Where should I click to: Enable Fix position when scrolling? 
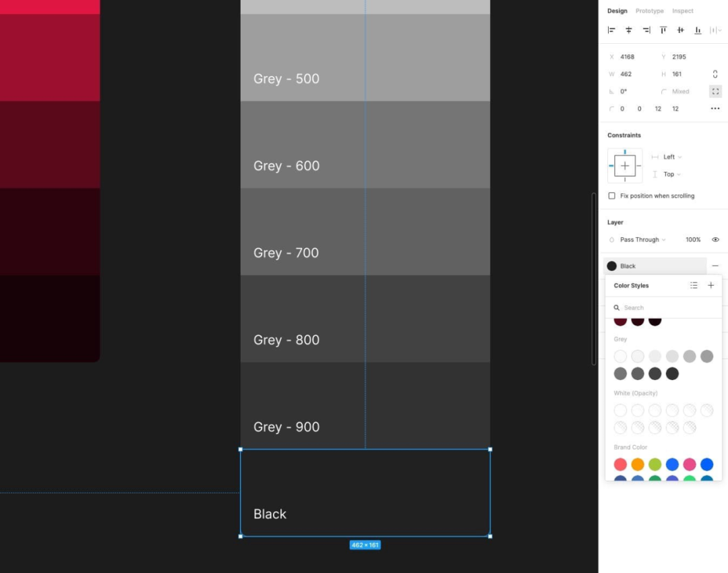[612, 196]
